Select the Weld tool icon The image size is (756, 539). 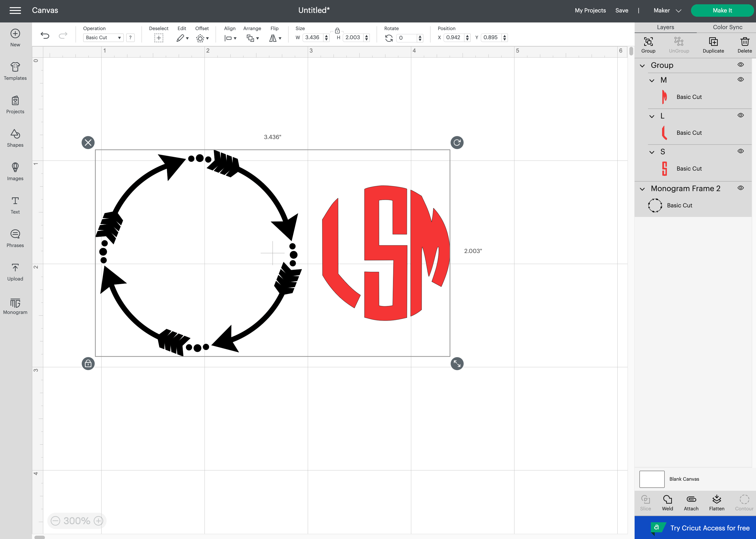[668, 502]
